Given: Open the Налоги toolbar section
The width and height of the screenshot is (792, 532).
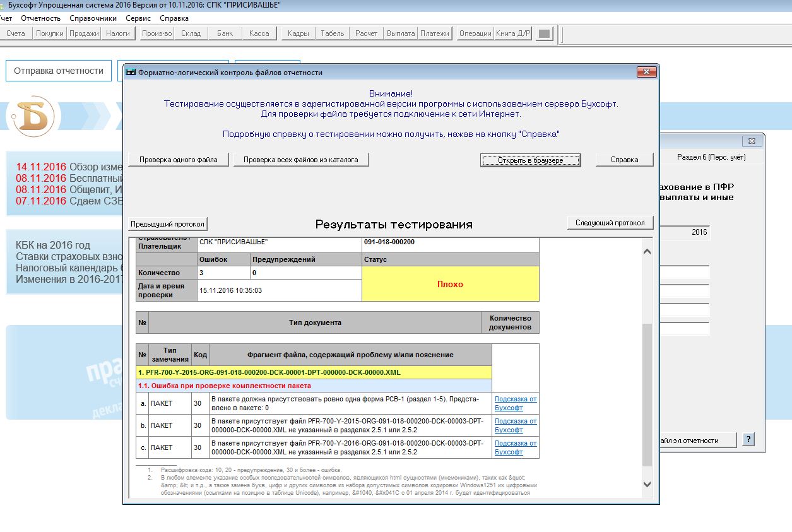Looking at the screenshot, I should pos(118,33).
